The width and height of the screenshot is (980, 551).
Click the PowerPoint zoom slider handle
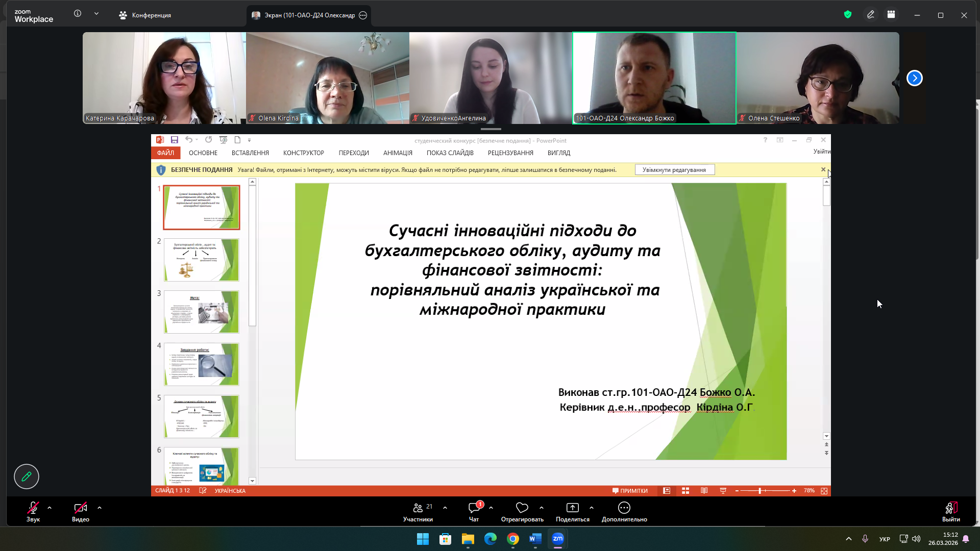point(760,491)
